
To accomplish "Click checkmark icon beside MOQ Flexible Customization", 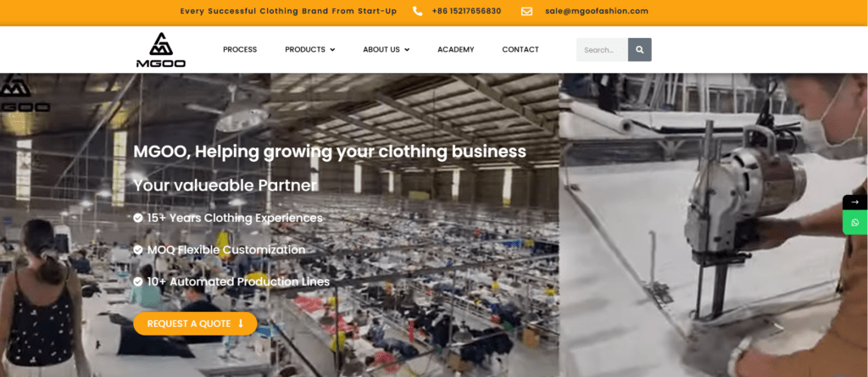I will [138, 250].
